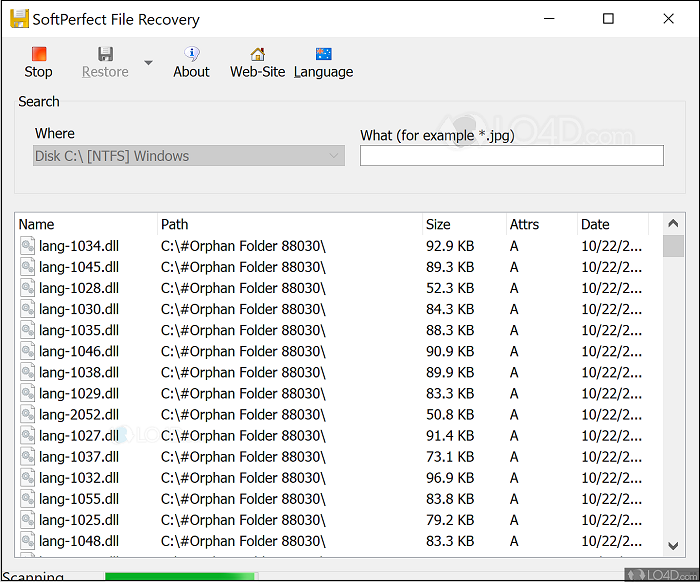Click the Attrs cell of lang-1038.dll
Screen dimensions: 700x582
[514, 372]
